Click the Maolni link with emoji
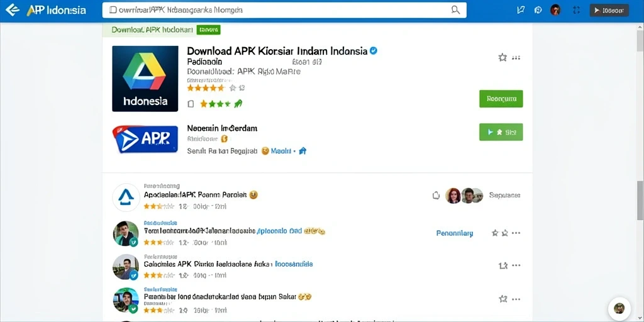This screenshot has height=322, width=644. [280, 151]
